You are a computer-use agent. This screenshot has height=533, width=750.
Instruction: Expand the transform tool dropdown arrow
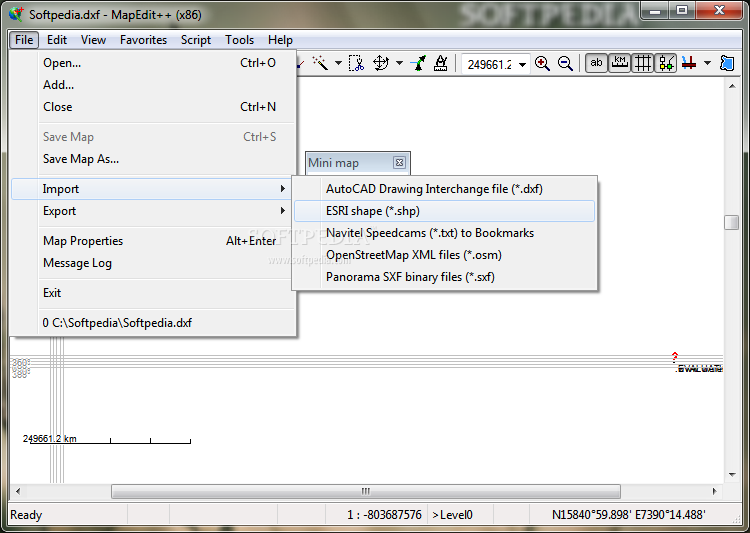tap(399, 63)
